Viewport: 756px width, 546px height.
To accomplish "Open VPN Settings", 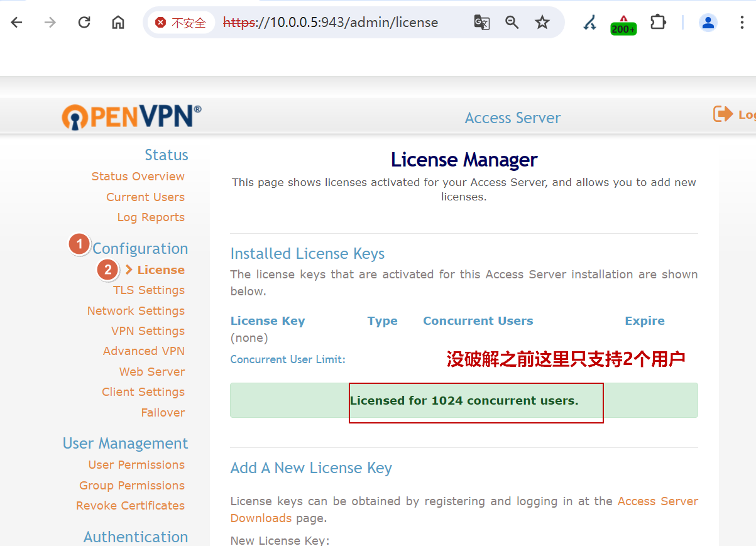I will pos(148,330).
